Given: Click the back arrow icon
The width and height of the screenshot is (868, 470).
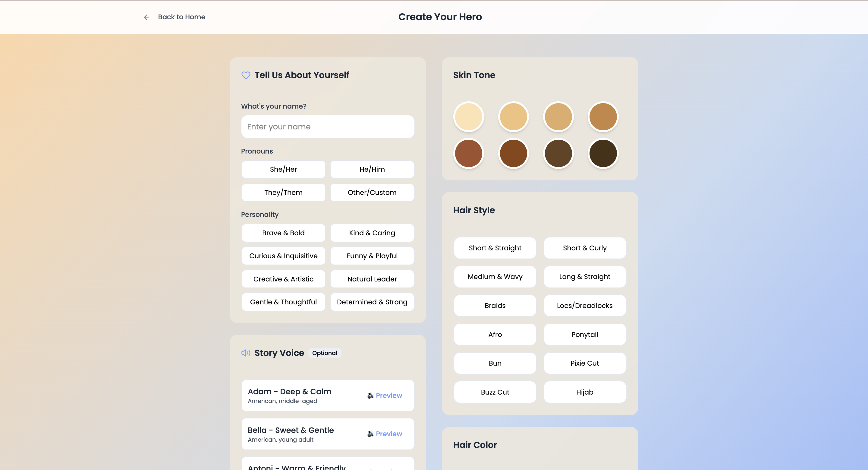Looking at the screenshot, I should [146, 17].
